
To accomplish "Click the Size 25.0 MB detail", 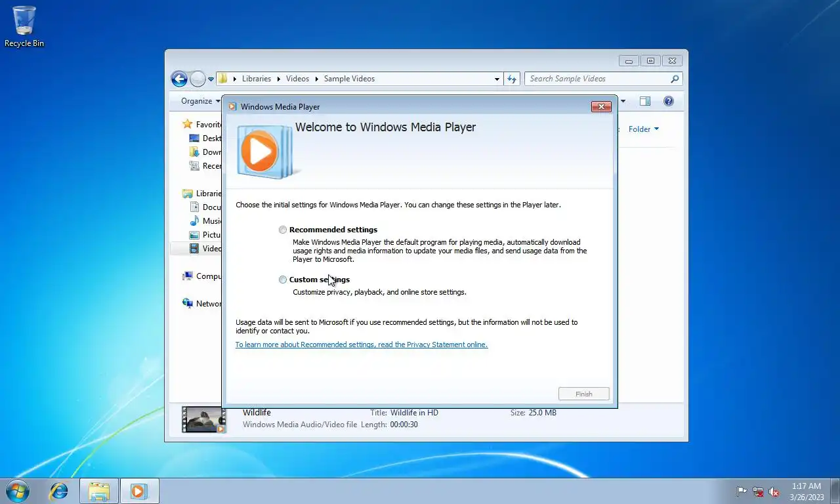I will 534,413.
